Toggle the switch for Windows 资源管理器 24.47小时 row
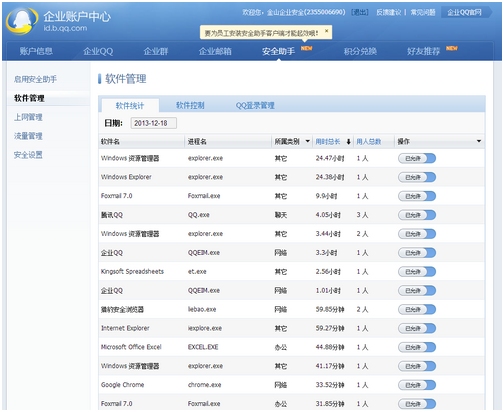Image resolution: width=504 pixels, height=412 pixels. click(x=417, y=158)
